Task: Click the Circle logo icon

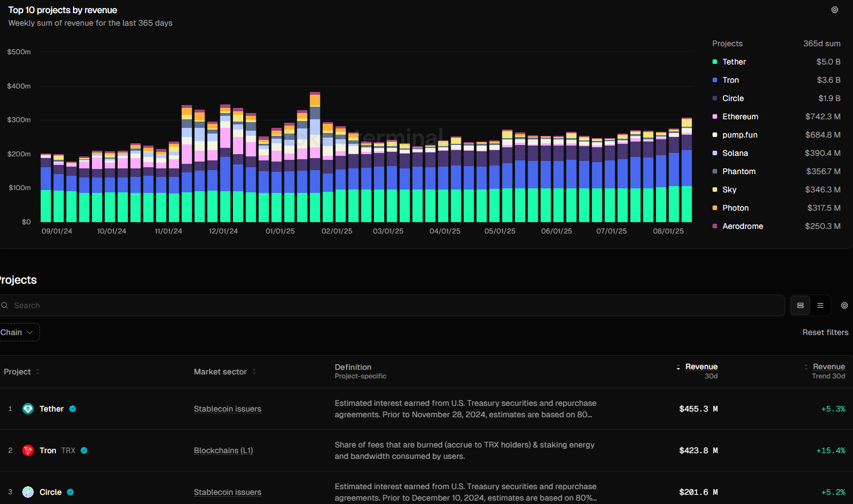Action: [x=28, y=492]
